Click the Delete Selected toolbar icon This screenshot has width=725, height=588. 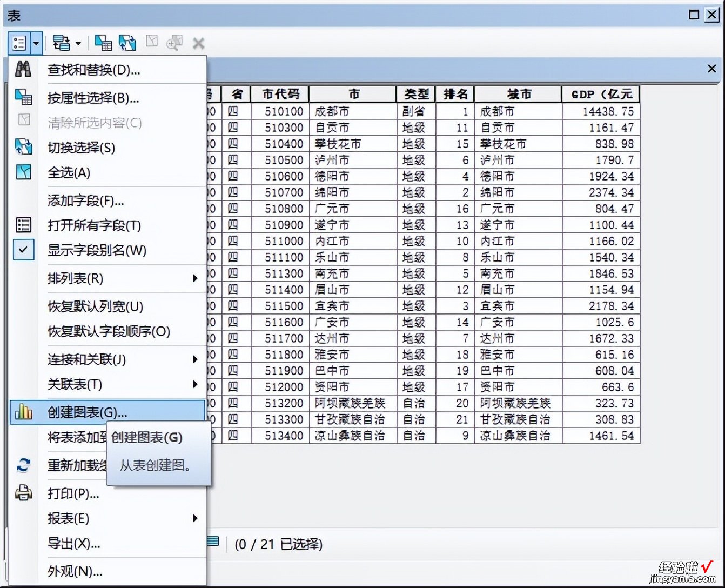(x=199, y=43)
